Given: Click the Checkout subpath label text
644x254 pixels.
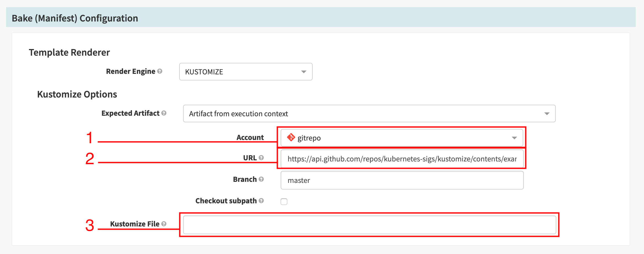Looking at the screenshot, I should pos(226,201).
